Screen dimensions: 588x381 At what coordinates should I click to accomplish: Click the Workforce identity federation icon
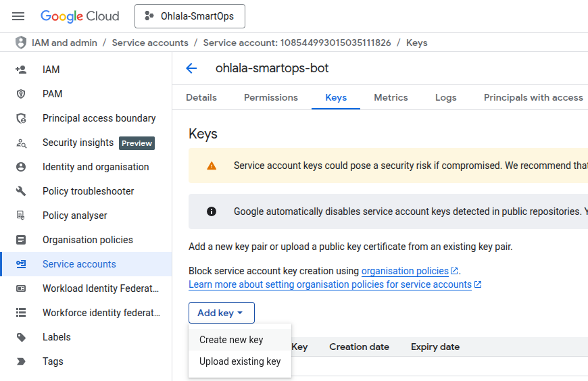[x=21, y=312]
